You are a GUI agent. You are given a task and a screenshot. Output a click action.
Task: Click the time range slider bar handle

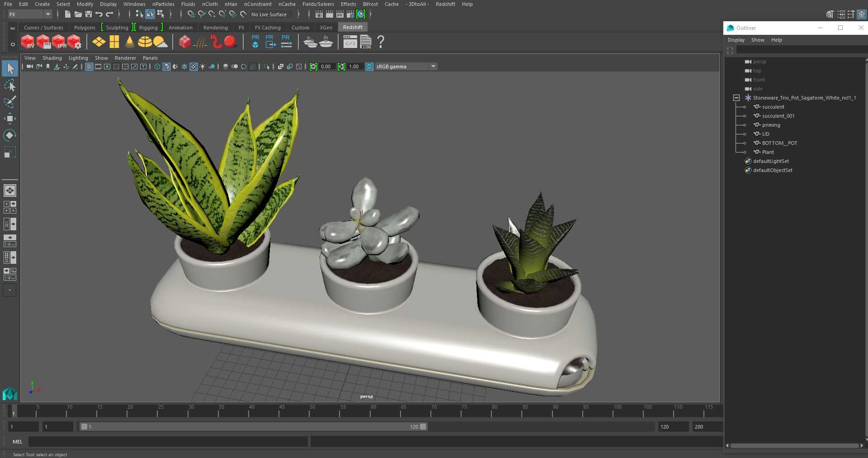click(x=253, y=427)
